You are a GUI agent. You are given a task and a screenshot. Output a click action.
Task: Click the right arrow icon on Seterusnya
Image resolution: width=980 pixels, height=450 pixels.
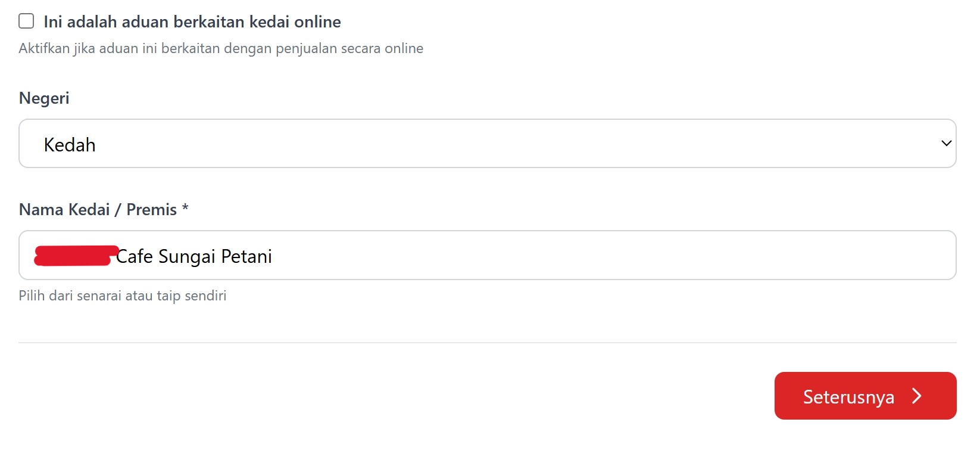(917, 396)
